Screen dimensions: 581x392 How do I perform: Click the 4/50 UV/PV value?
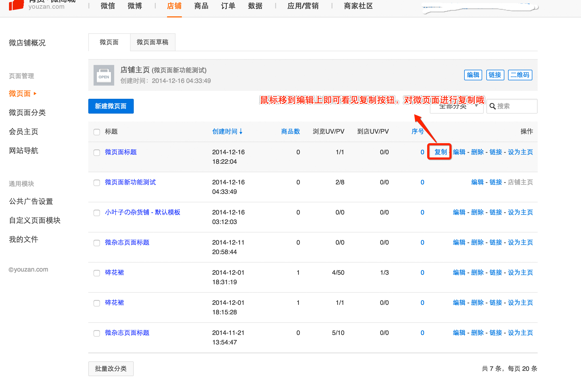tap(338, 272)
